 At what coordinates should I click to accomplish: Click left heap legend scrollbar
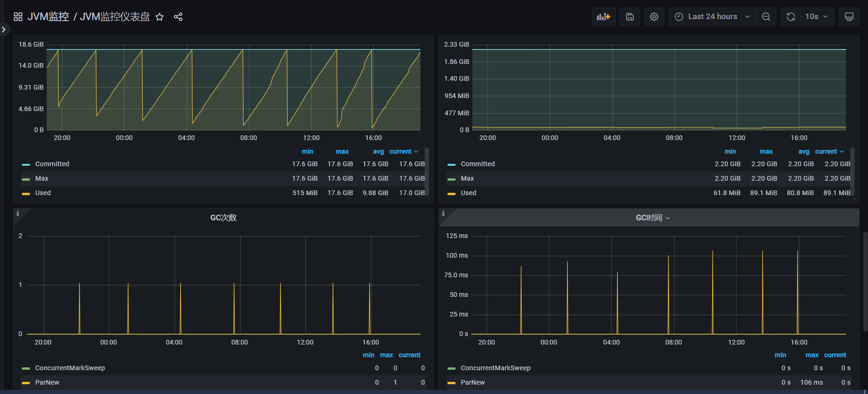[x=427, y=171]
